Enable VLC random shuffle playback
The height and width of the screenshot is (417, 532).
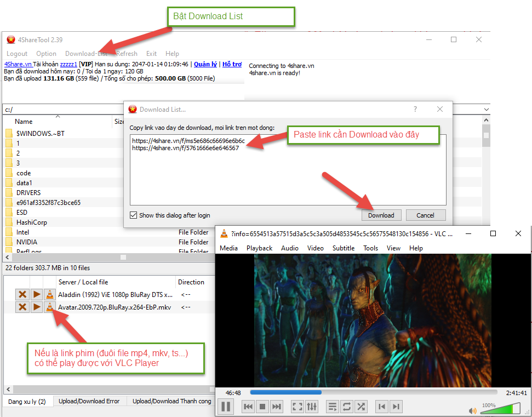click(361, 407)
